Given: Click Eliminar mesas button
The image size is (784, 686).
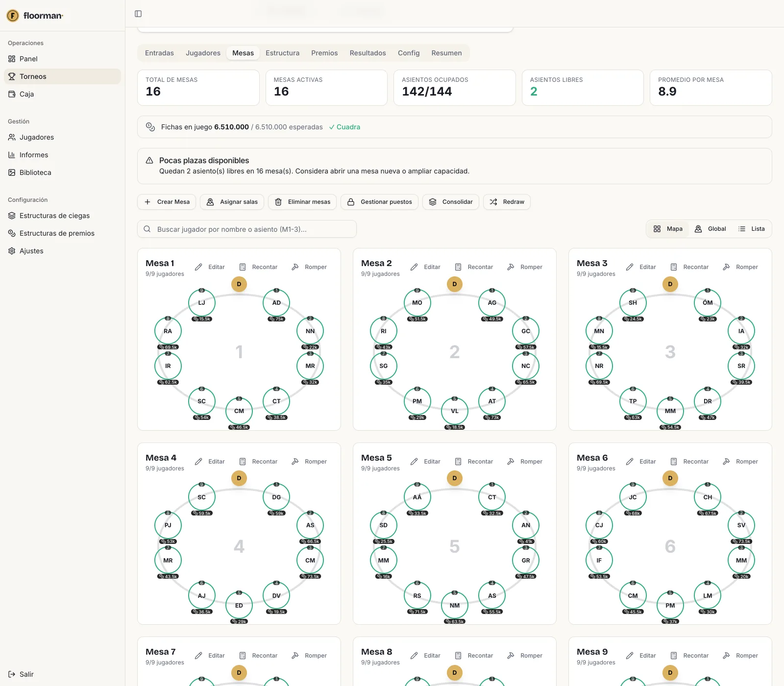Looking at the screenshot, I should click(x=302, y=202).
